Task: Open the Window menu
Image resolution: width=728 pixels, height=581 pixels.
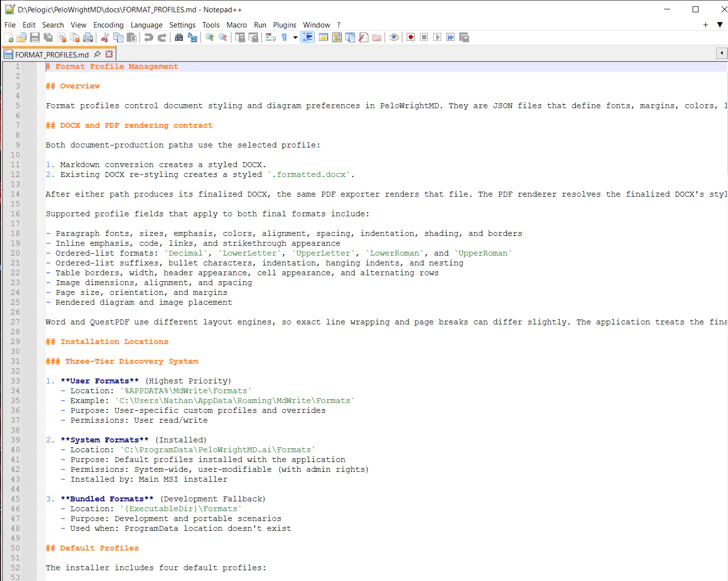Action: click(x=316, y=25)
